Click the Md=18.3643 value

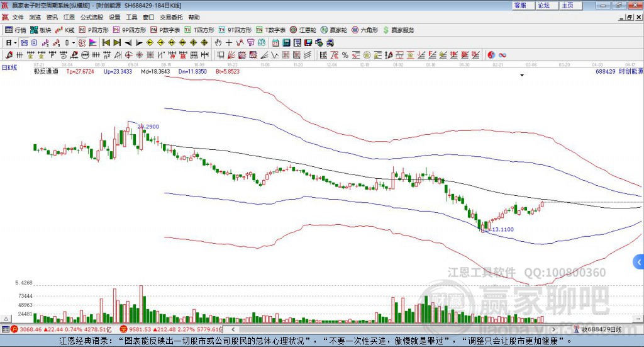pos(155,71)
